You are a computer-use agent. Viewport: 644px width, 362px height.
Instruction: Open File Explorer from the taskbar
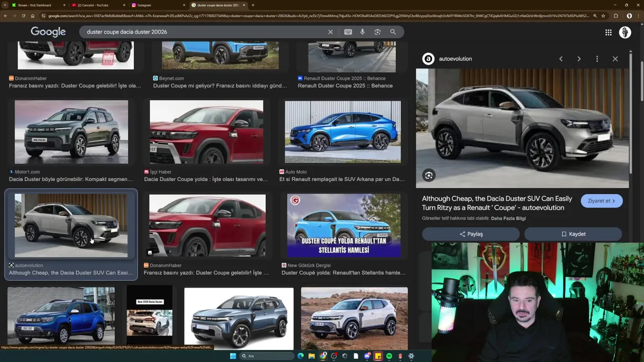pos(311,356)
